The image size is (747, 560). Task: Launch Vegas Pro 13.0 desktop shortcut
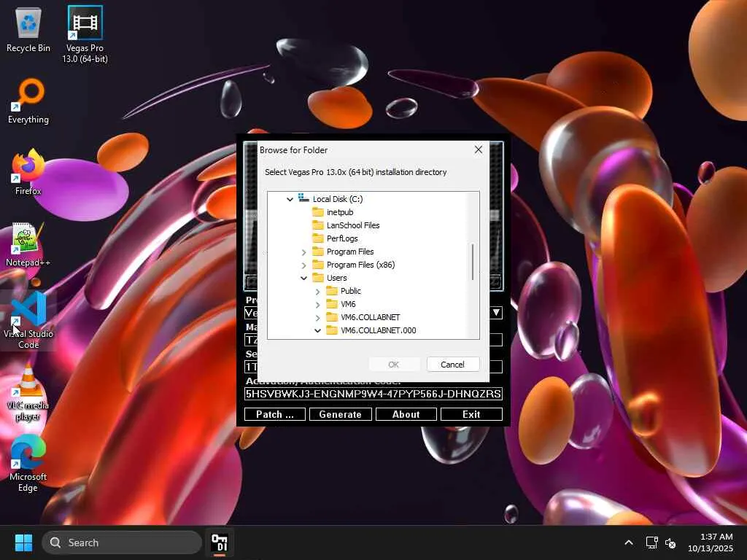tap(85, 34)
